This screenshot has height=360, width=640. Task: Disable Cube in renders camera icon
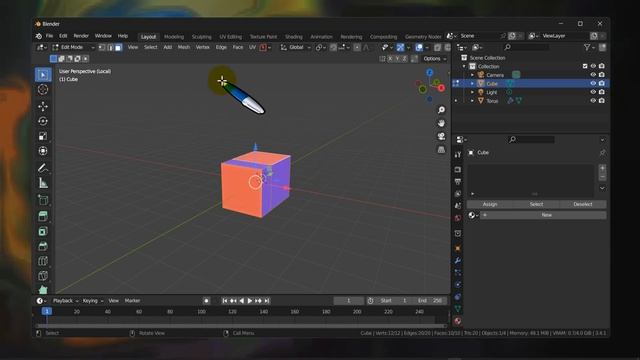coord(602,83)
